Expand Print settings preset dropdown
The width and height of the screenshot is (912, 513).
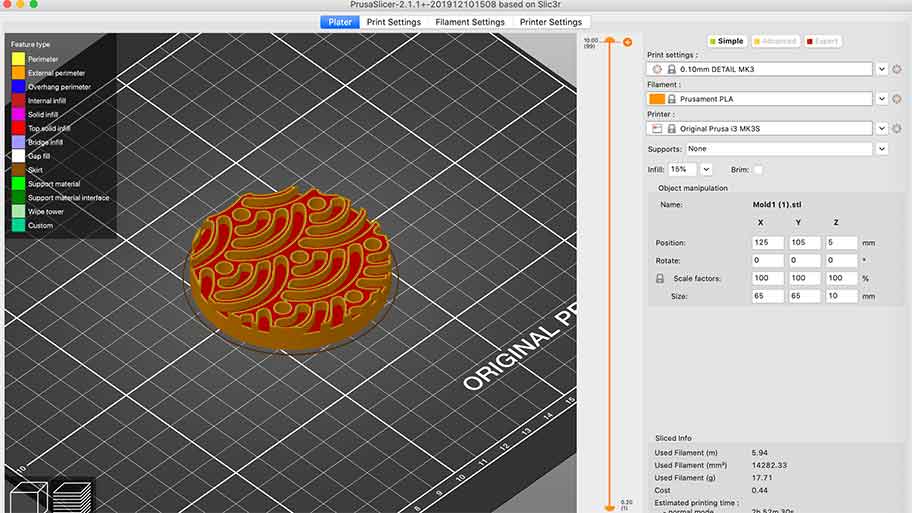pos(882,69)
